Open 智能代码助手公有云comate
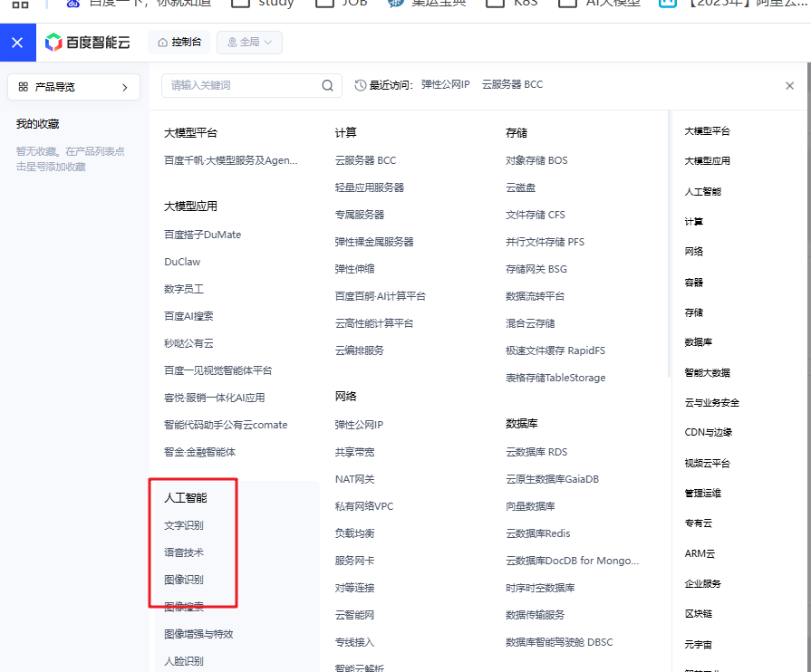The height and width of the screenshot is (672, 811). click(x=226, y=425)
